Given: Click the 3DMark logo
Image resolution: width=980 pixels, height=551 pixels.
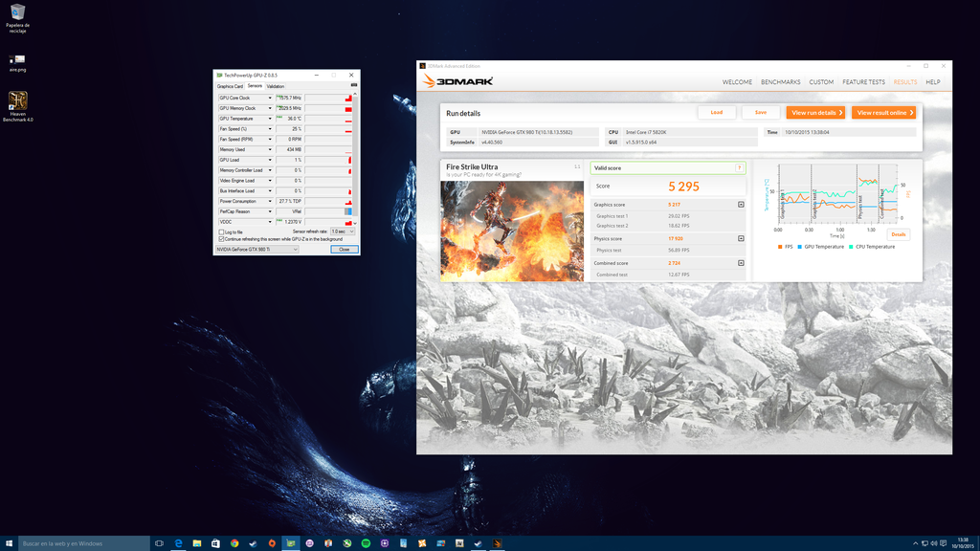Looking at the screenshot, I should (458, 81).
